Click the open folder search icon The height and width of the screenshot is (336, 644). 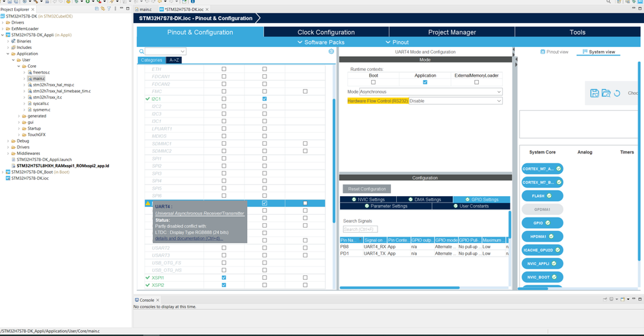pos(606,93)
